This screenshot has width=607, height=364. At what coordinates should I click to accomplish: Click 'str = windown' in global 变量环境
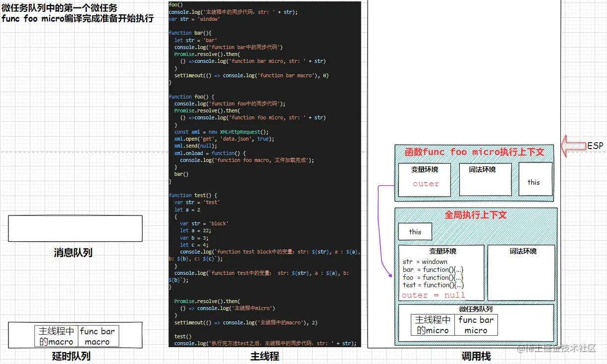click(425, 262)
